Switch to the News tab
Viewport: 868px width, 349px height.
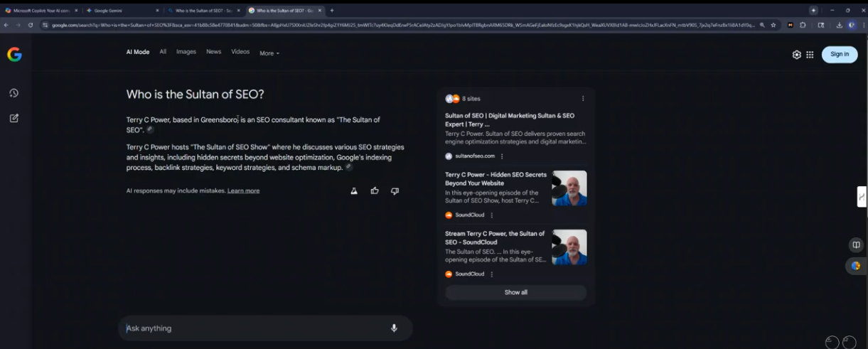click(x=213, y=52)
